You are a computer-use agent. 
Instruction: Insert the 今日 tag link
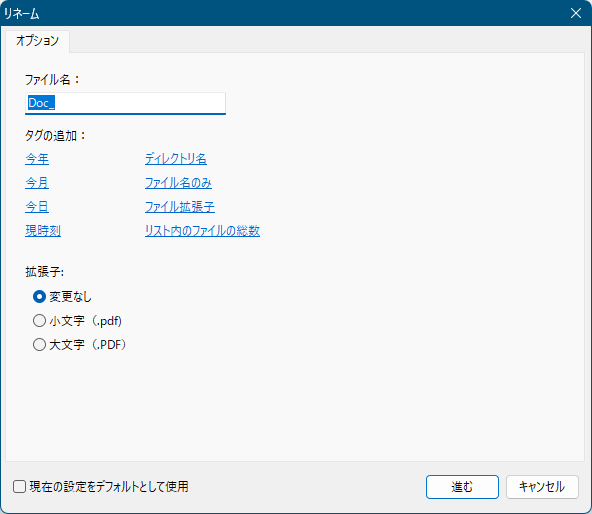(x=37, y=207)
